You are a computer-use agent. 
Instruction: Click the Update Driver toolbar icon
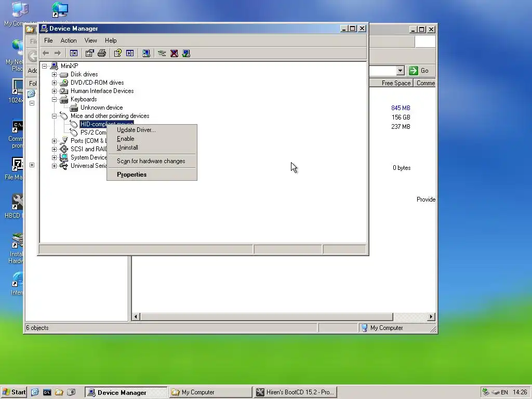162,54
